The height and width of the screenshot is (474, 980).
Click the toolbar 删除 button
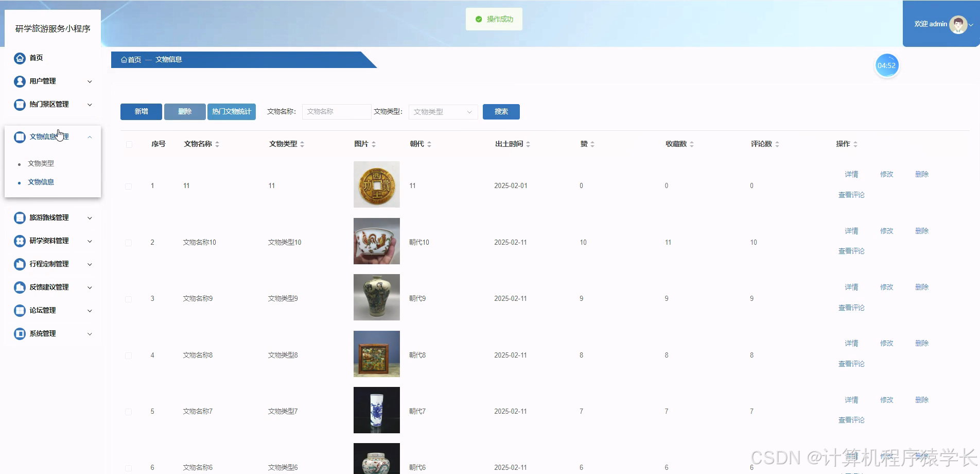185,112
